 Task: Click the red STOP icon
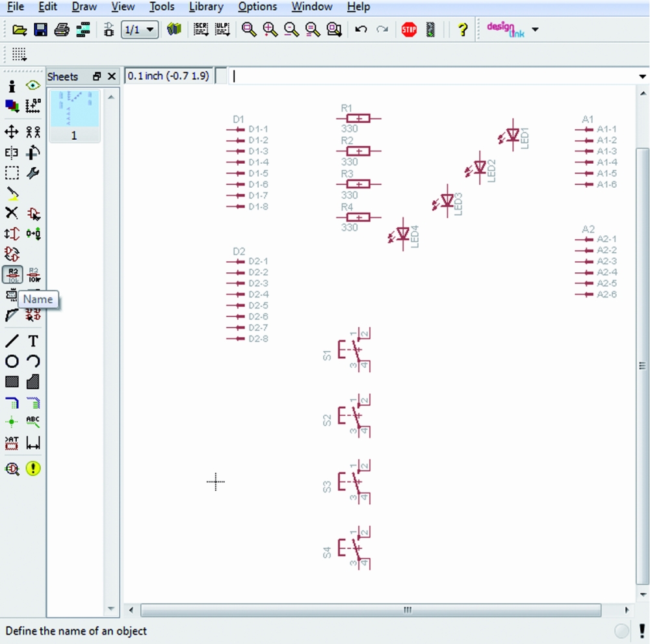click(409, 29)
